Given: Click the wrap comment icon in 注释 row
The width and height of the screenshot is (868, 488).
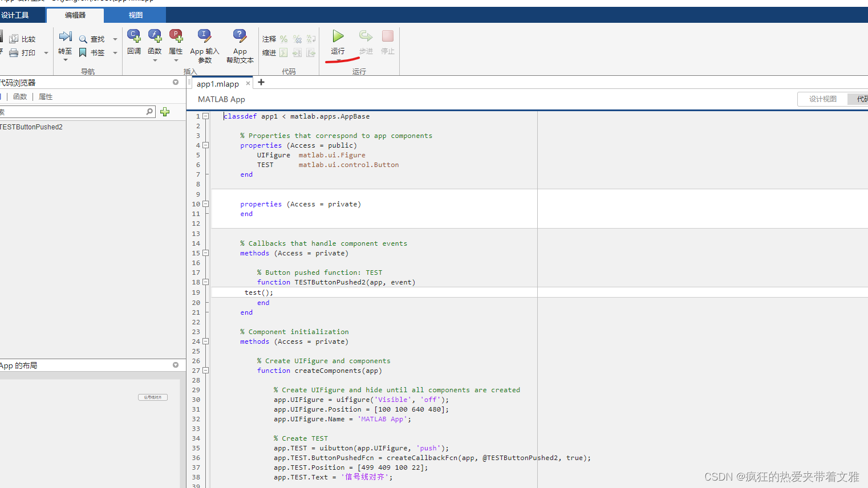Looking at the screenshot, I should pyautogui.click(x=311, y=39).
